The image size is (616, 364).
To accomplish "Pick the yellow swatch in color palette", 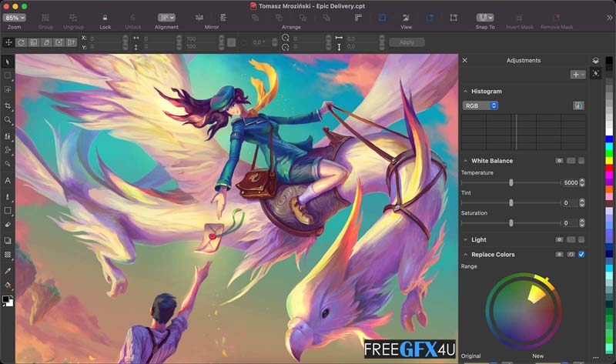I will pos(609,160).
